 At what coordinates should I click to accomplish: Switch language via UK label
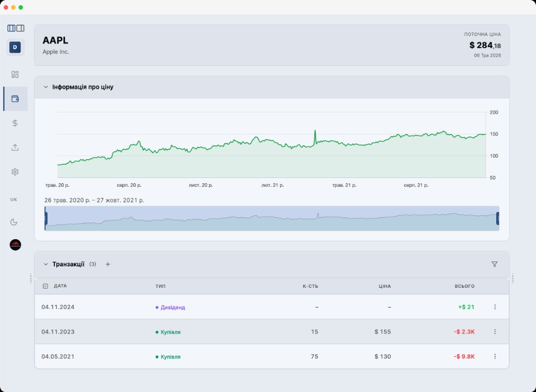pyautogui.click(x=14, y=199)
